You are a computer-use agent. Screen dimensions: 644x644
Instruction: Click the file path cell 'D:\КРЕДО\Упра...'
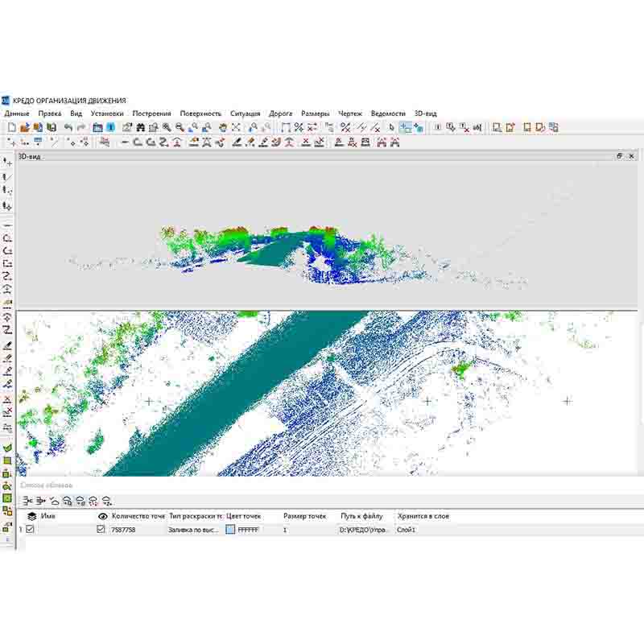coord(364,530)
